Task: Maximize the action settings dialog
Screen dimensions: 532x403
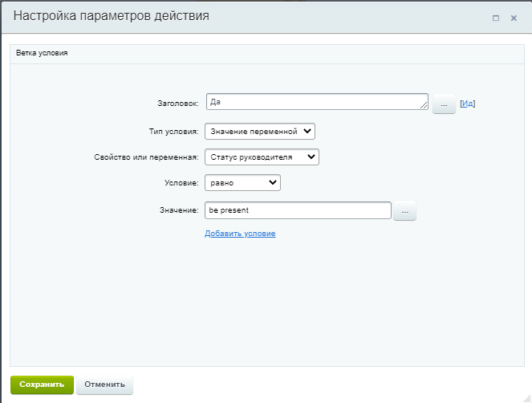Action: [x=496, y=18]
